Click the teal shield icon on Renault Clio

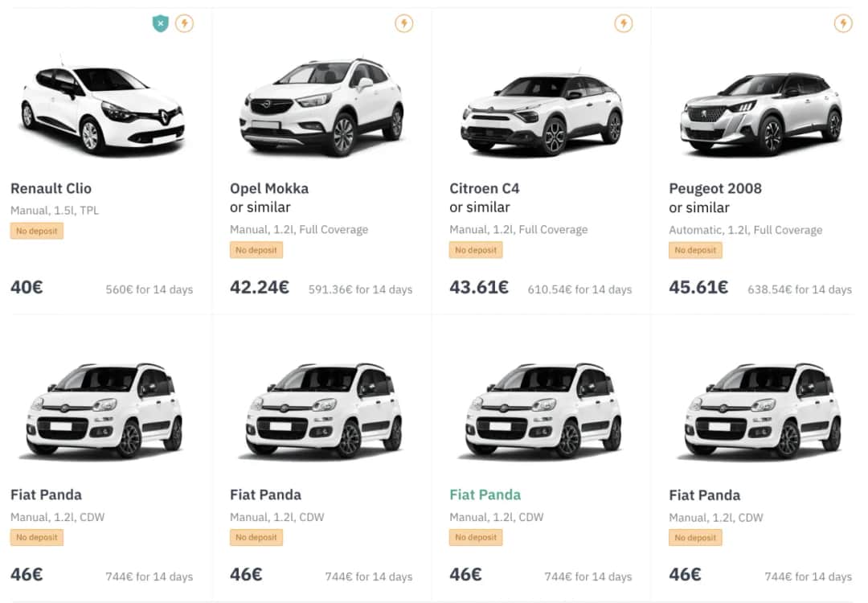pyautogui.click(x=161, y=23)
